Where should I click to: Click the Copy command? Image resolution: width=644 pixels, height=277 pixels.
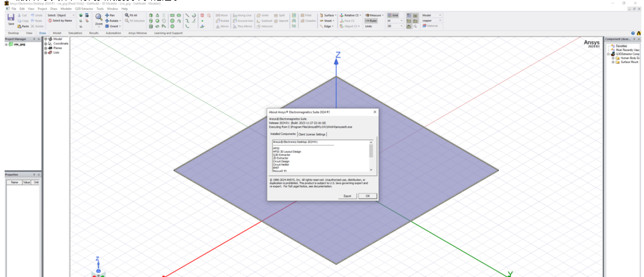pos(23,21)
